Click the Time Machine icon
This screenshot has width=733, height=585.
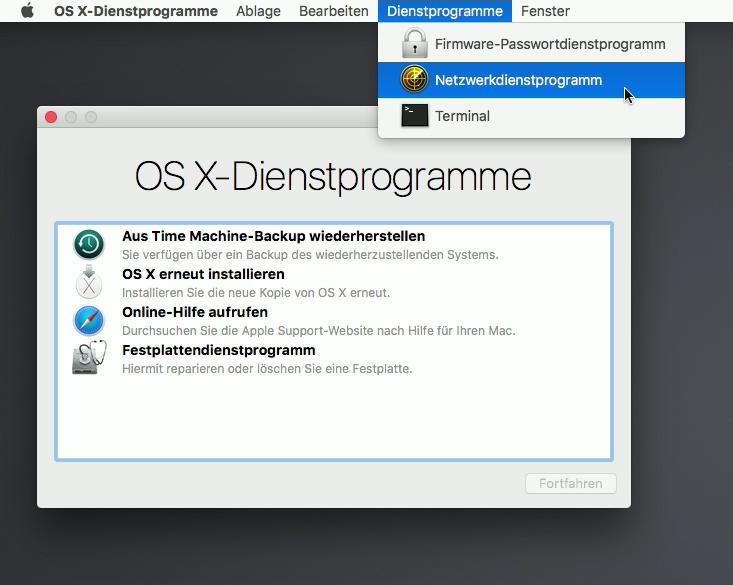[x=89, y=245]
